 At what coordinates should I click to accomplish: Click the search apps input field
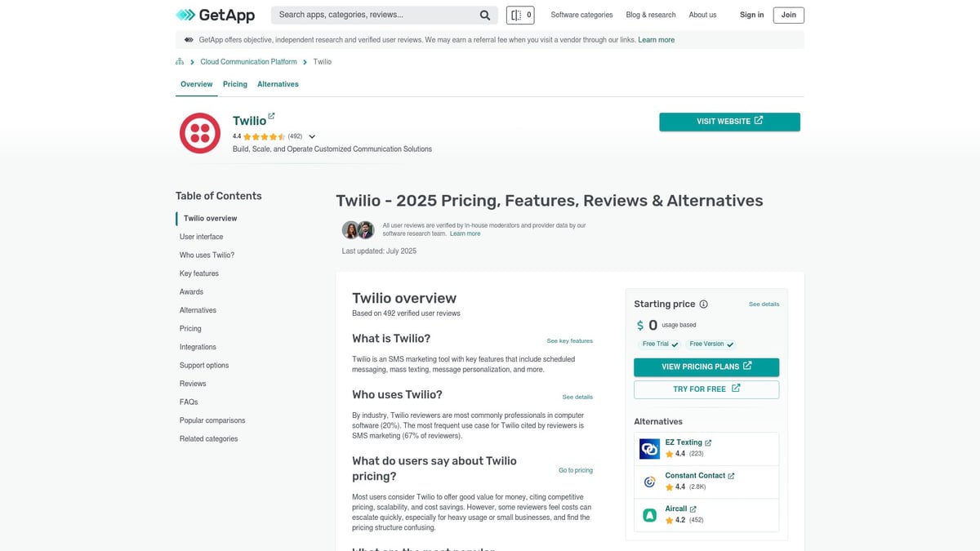(x=376, y=15)
